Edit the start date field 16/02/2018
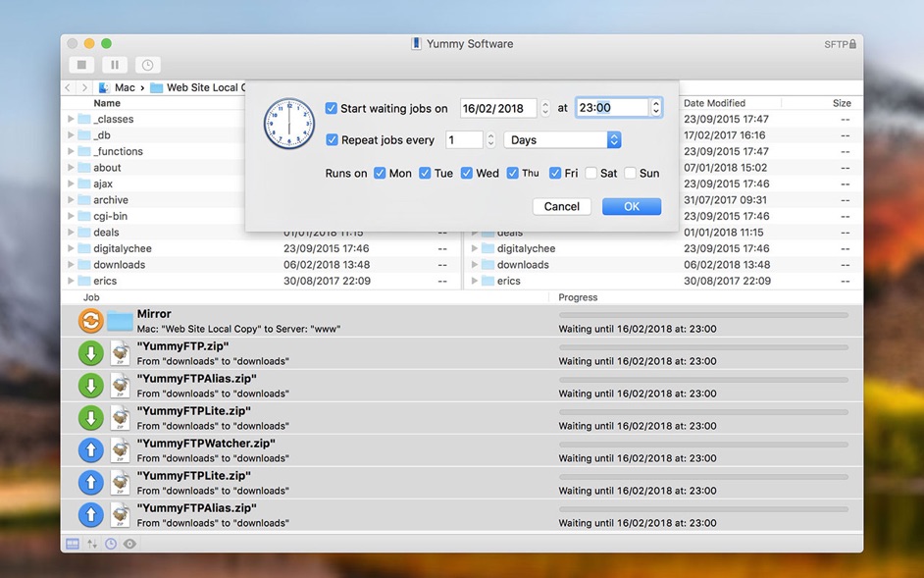 point(498,109)
